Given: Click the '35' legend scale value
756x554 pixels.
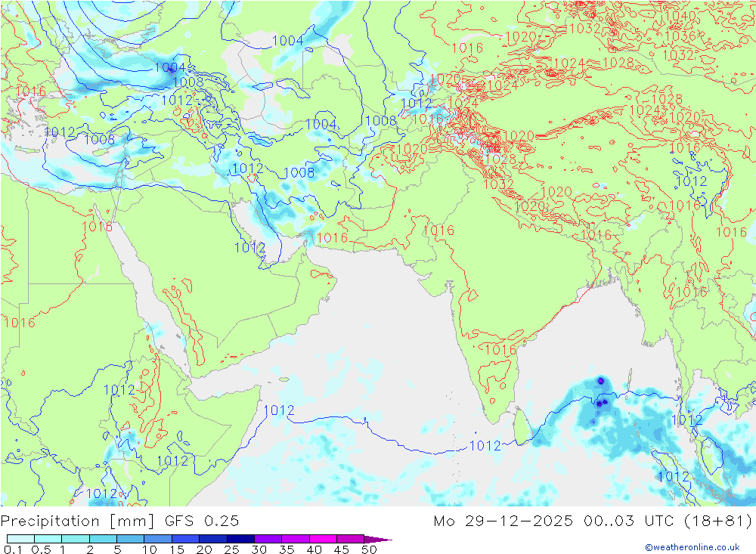Looking at the screenshot, I should 287,549.
